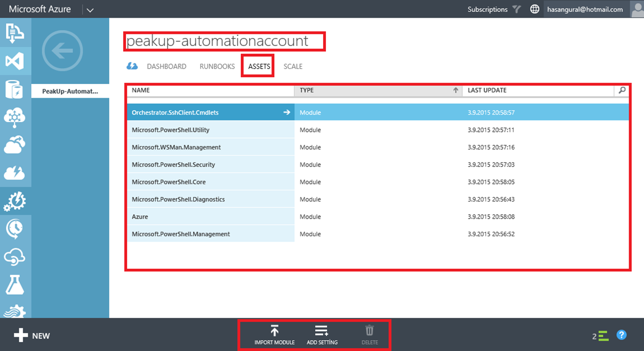
Task: Switch to the Assets tab
Action: tap(259, 66)
